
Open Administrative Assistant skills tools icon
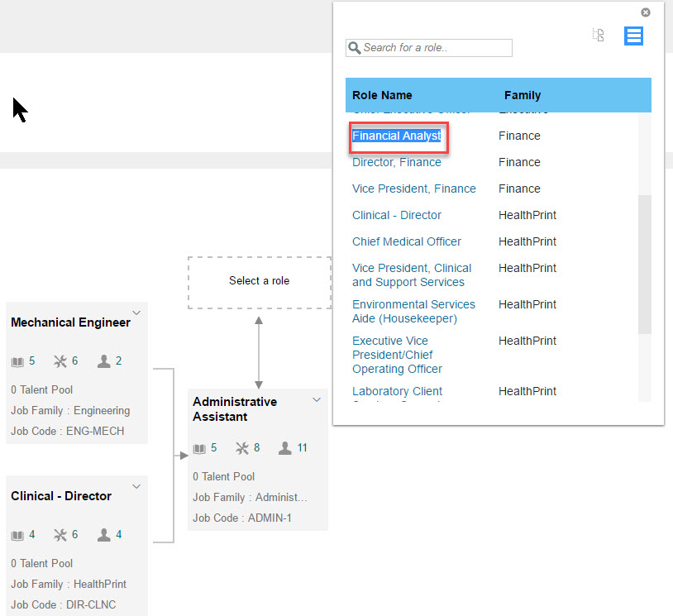pyautogui.click(x=242, y=449)
